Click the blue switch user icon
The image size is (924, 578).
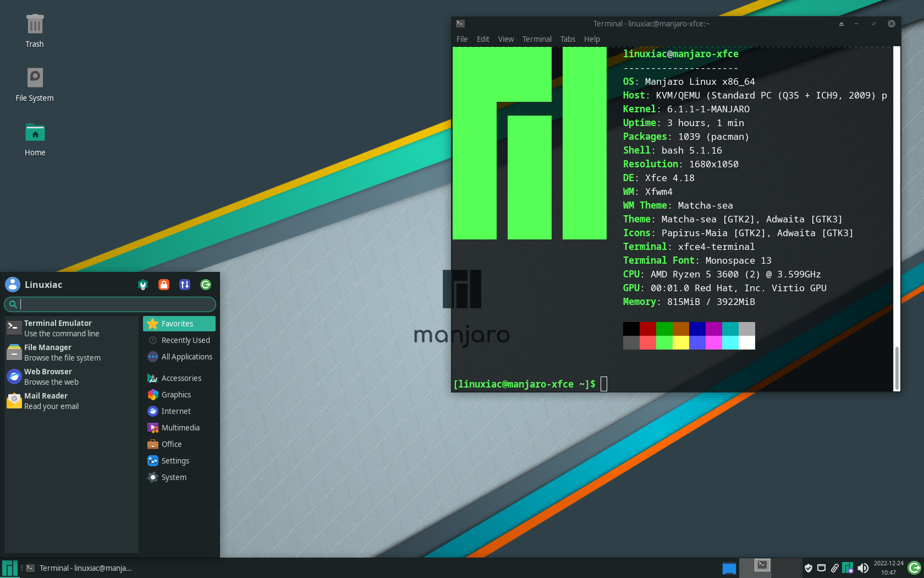coord(185,285)
